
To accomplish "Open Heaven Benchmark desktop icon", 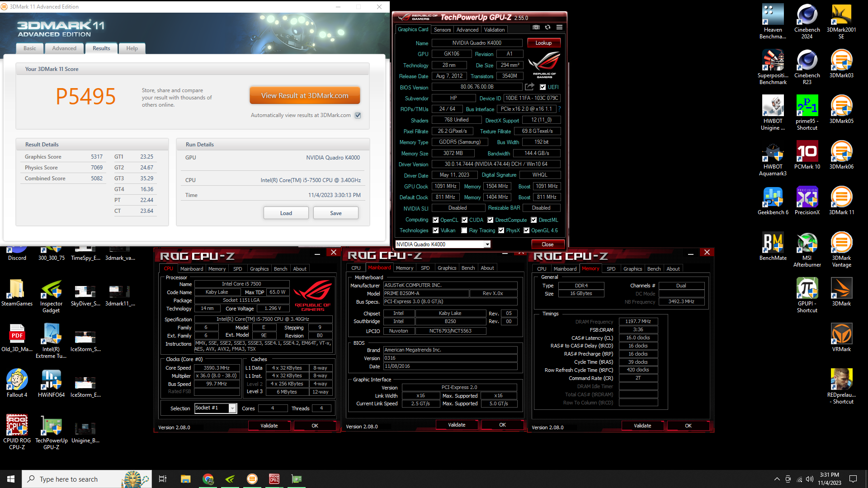I will click(773, 21).
